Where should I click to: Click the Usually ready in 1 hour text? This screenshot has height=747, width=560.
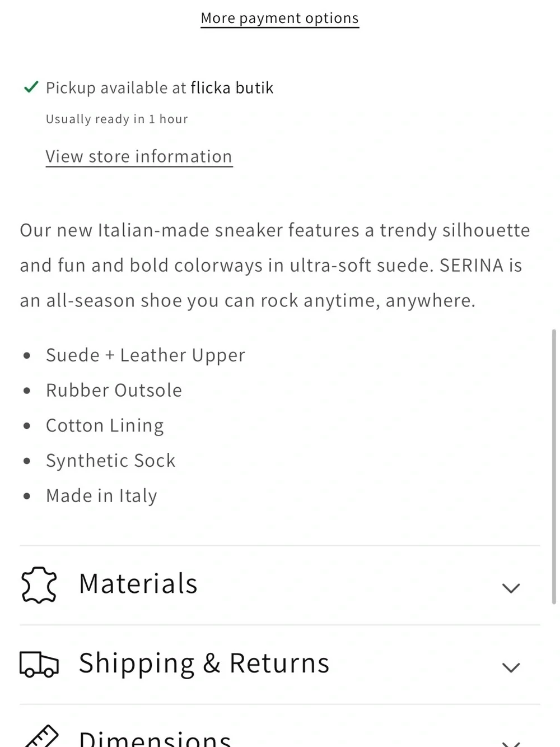[x=116, y=119]
